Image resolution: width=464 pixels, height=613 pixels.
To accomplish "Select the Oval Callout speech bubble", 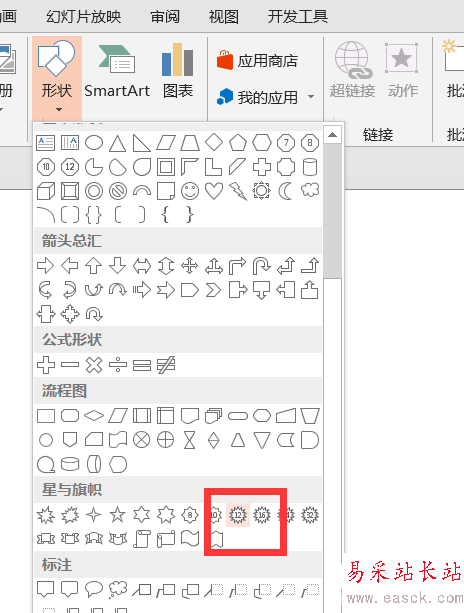I will (x=94, y=589).
